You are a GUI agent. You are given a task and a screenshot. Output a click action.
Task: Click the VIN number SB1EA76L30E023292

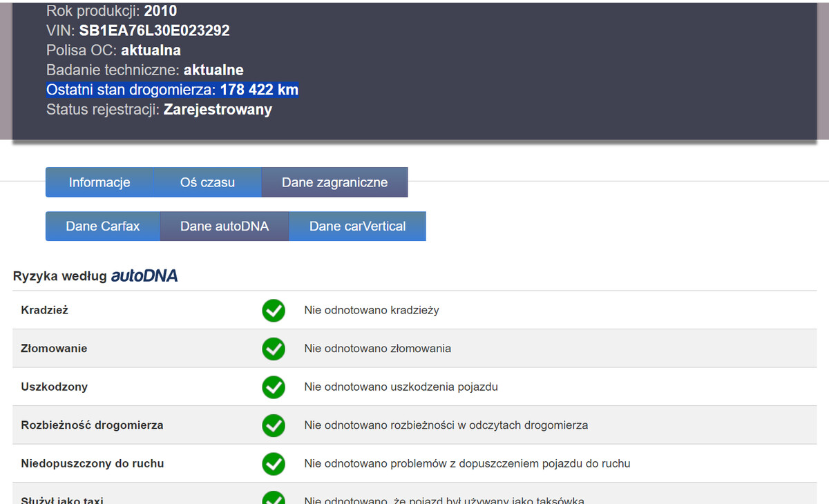click(x=154, y=31)
